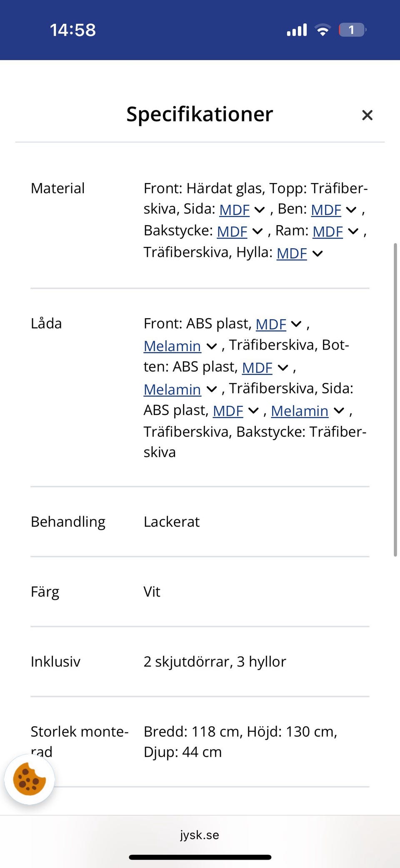The width and height of the screenshot is (400, 868).
Task: Expand chevron next to Ram MDF
Action: click(x=353, y=231)
